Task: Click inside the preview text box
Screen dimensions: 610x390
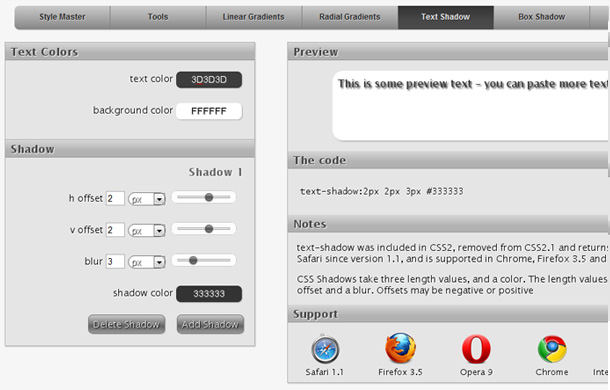Action: point(471,105)
